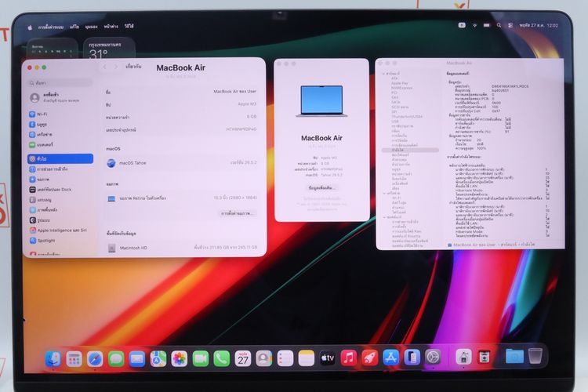Select the highlighted General item in the sidebar

60,158
